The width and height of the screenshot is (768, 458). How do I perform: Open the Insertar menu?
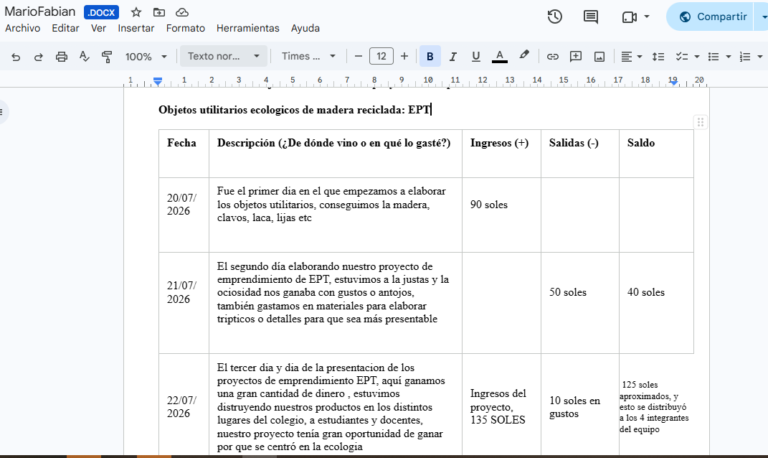(136, 28)
